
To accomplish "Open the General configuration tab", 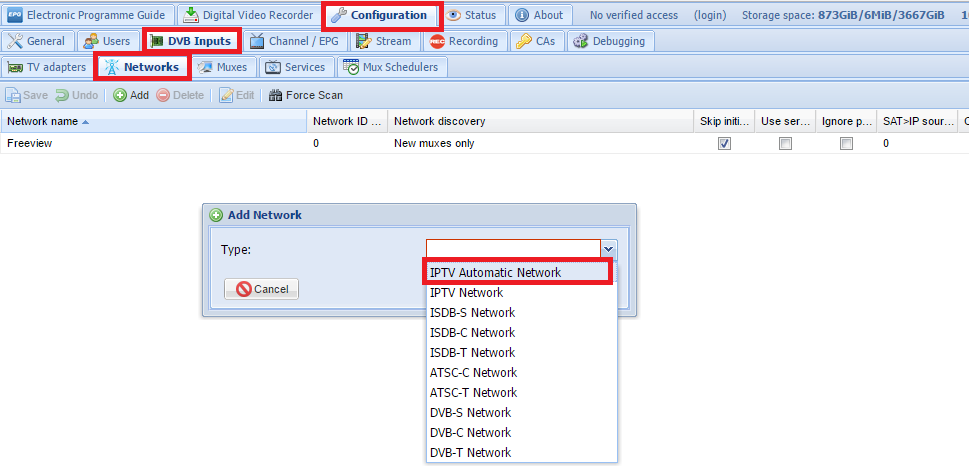I will (x=37, y=41).
